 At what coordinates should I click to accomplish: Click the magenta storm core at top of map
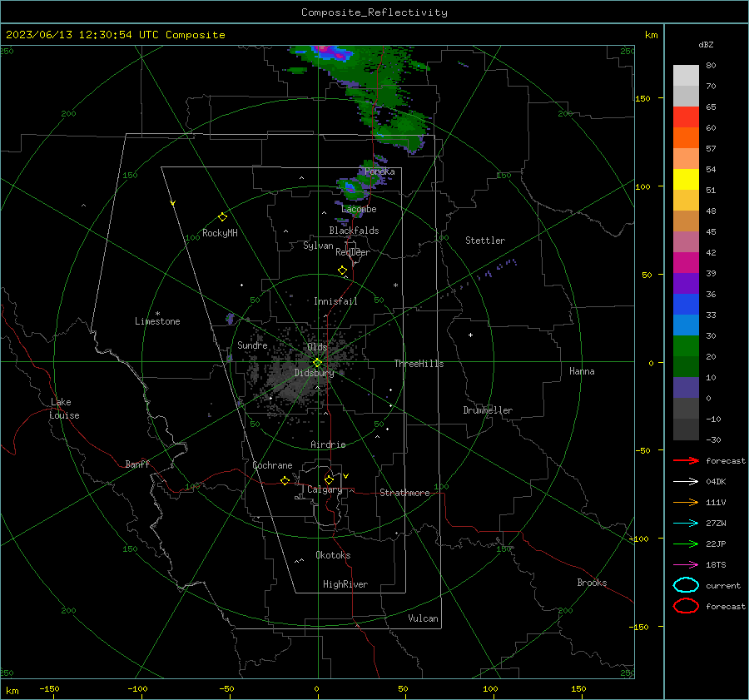click(324, 49)
